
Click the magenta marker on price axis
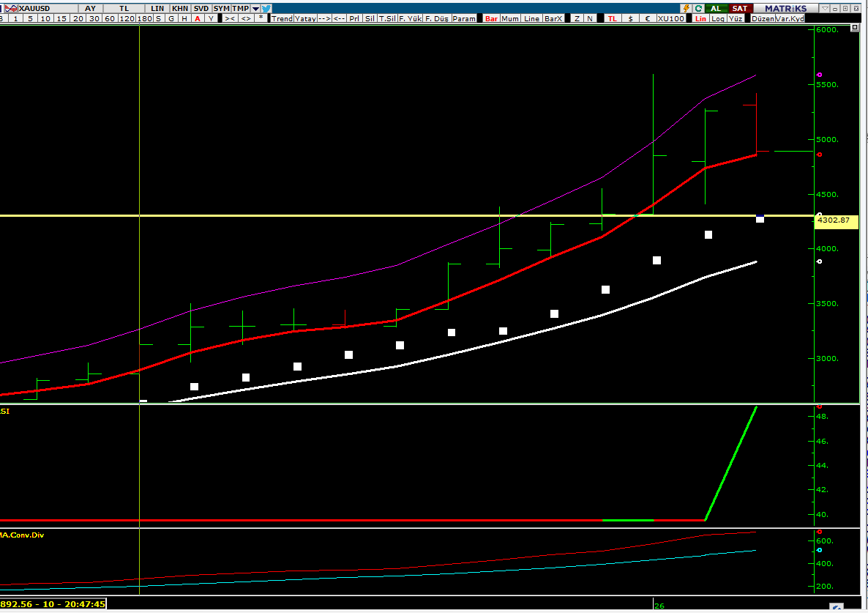820,75
